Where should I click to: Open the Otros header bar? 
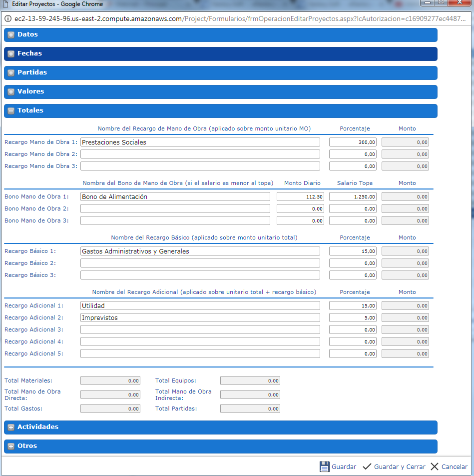click(x=221, y=446)
